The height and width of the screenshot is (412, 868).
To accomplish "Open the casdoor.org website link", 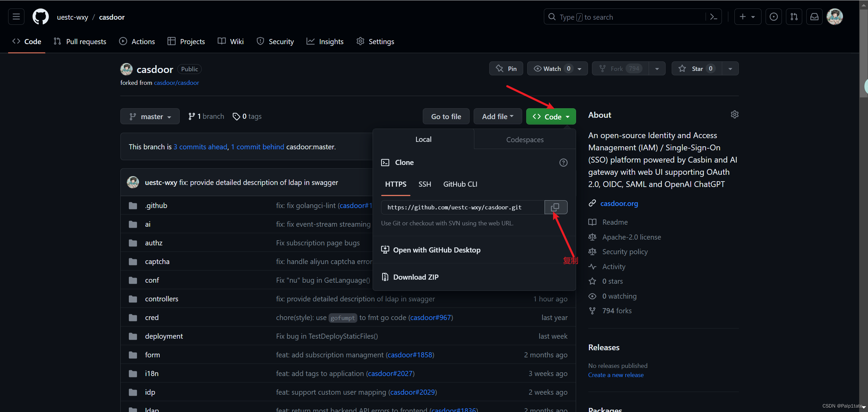I will (x=619, y=204).
